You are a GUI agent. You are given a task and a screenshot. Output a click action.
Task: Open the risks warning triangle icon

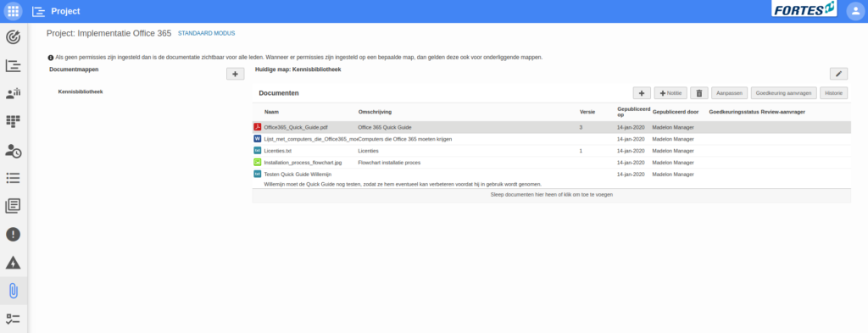click(x=14, y=262)
